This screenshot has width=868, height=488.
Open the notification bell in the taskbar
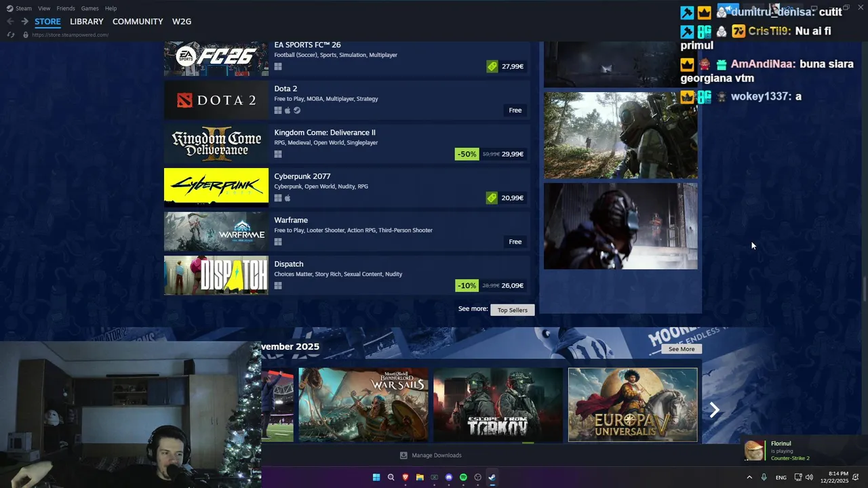click(x=856, y=477)
